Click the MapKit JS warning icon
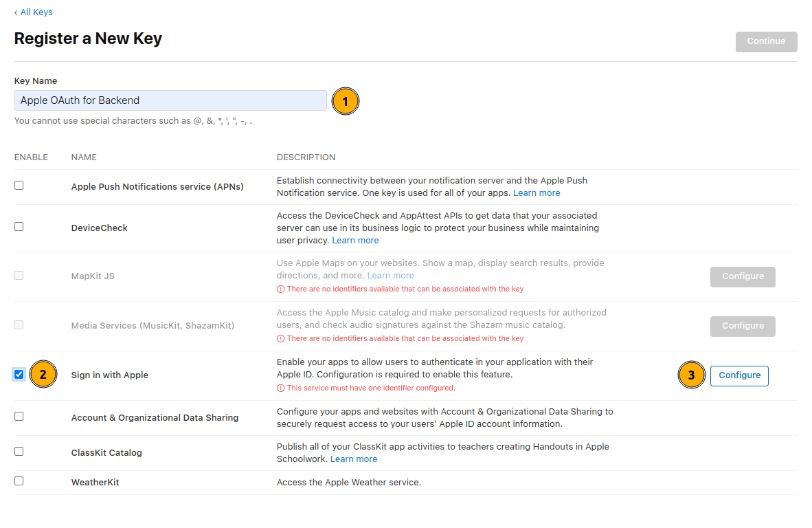This screenshot has height=528, width=812. pyautogui.click(x=280, y=289)
